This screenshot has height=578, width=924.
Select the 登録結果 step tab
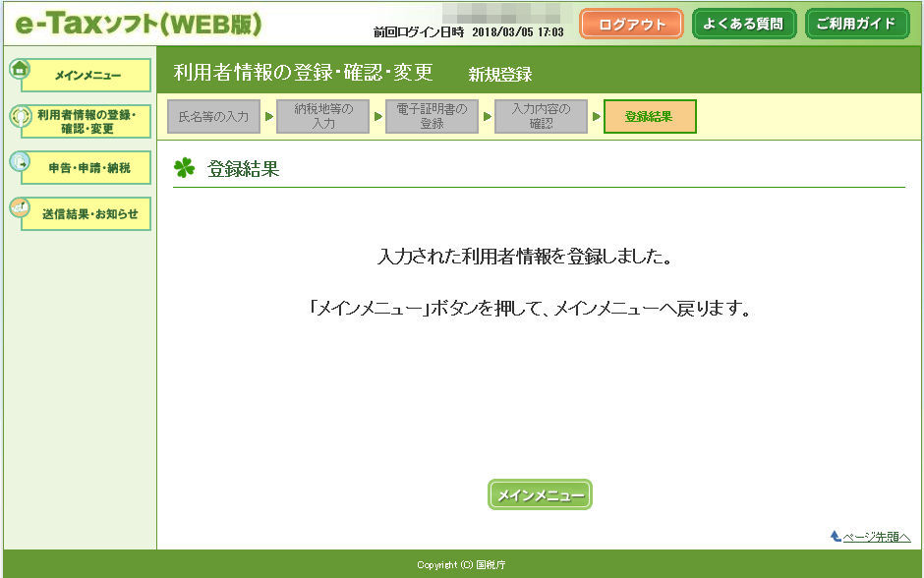coord(650,116)
